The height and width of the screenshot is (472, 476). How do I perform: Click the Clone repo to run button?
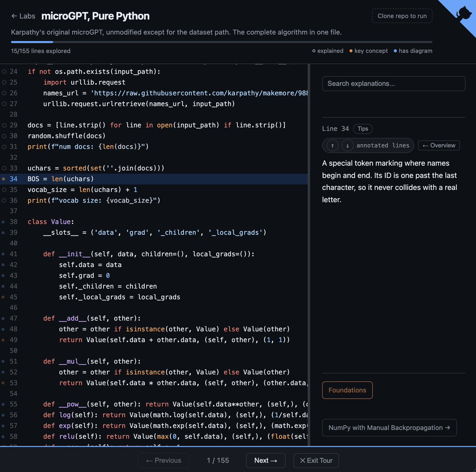(x=402, y=16)
